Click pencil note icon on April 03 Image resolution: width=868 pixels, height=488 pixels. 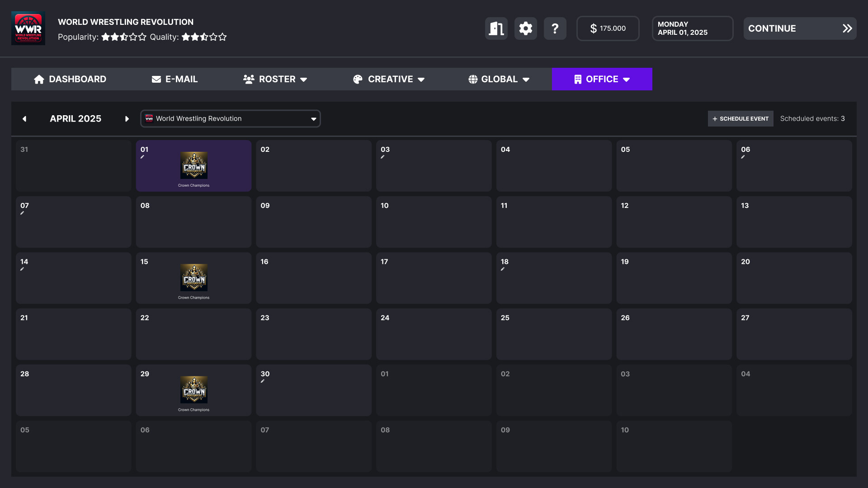[382, 157]
